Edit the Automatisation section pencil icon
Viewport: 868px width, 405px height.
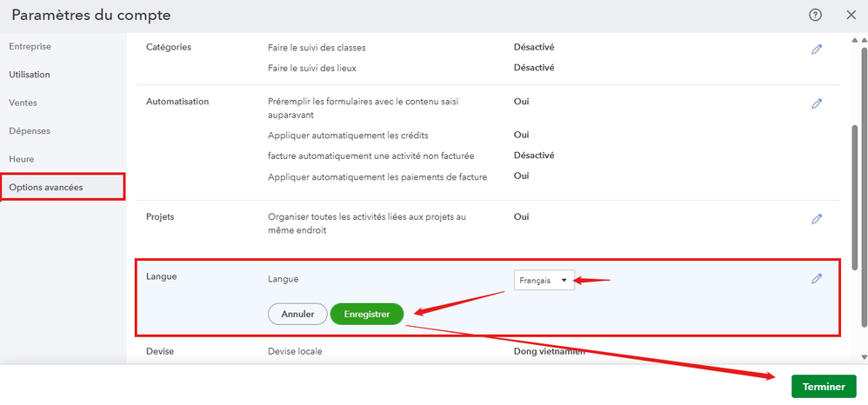pyautogui.click(x=817, y=103)
